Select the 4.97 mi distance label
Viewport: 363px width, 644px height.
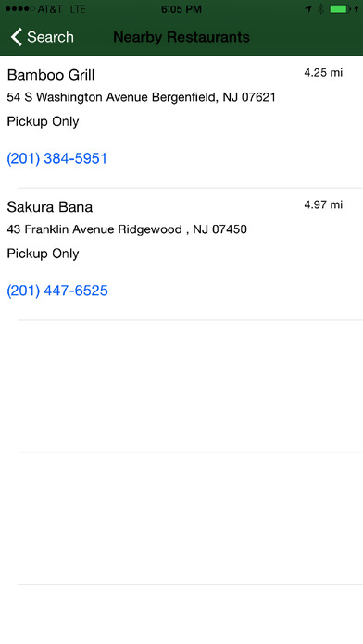[323, 204]
